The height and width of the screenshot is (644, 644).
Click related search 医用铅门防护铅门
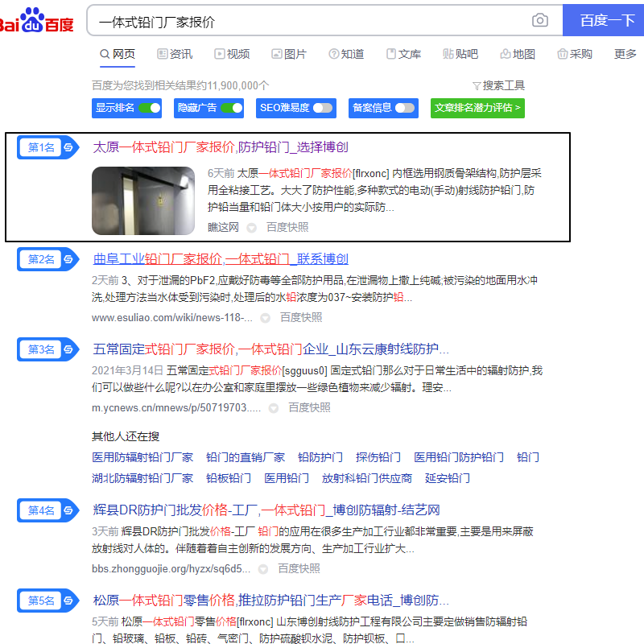tap(459, 457)
